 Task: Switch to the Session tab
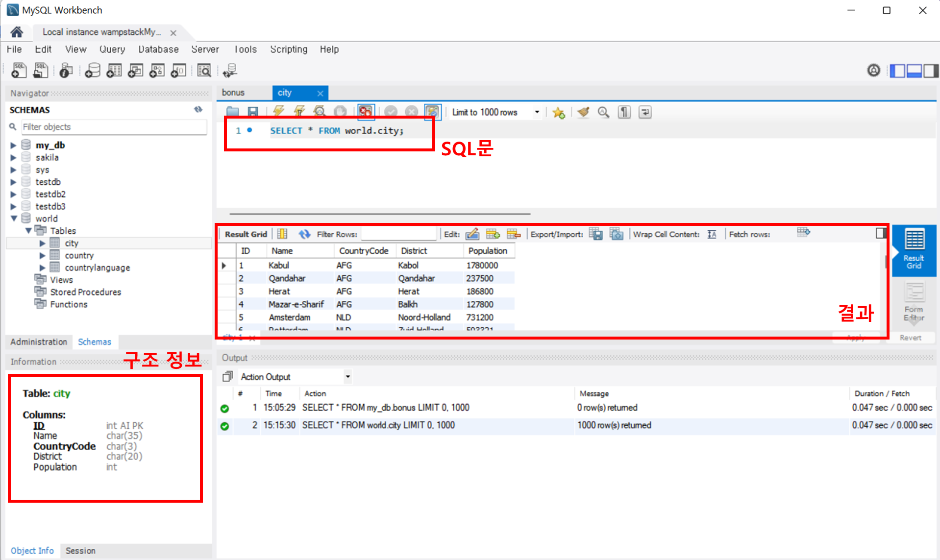coord(80,551)
